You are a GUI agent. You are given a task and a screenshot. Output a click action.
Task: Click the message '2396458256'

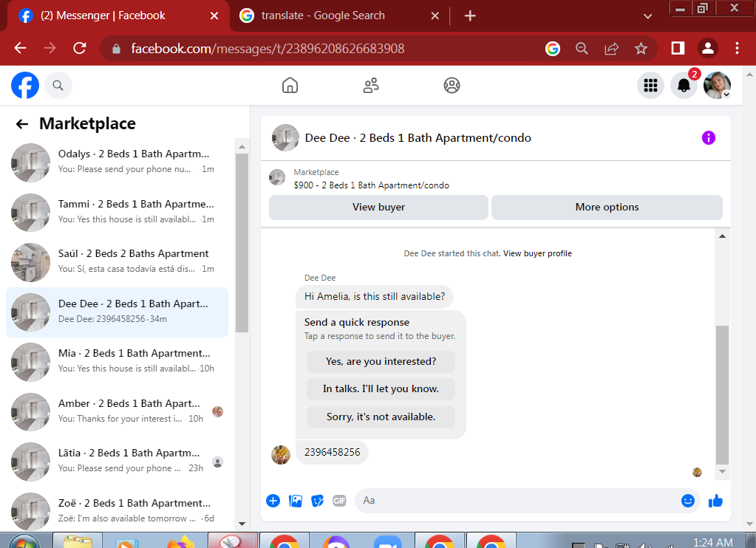[333, 453]
